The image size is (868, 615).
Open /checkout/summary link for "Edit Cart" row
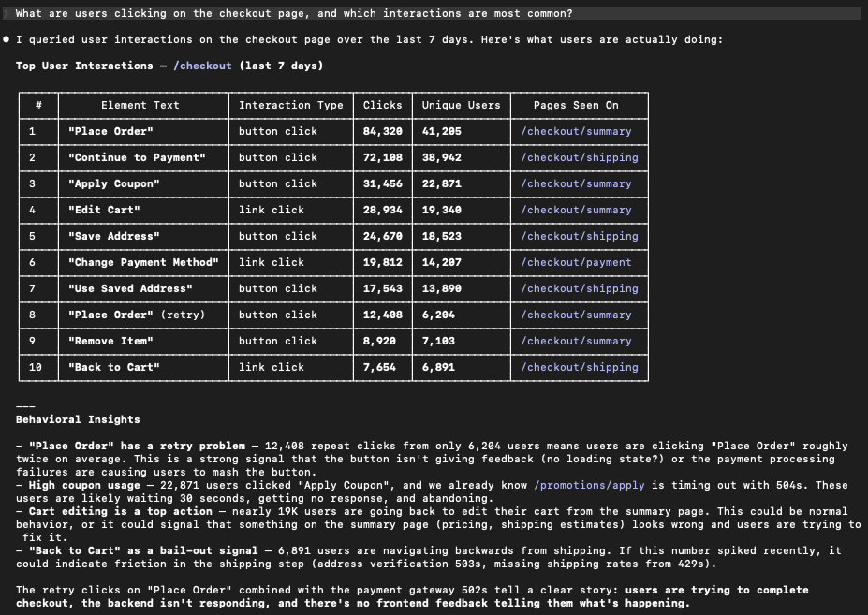pyautogui.click(x=576, y=210)
